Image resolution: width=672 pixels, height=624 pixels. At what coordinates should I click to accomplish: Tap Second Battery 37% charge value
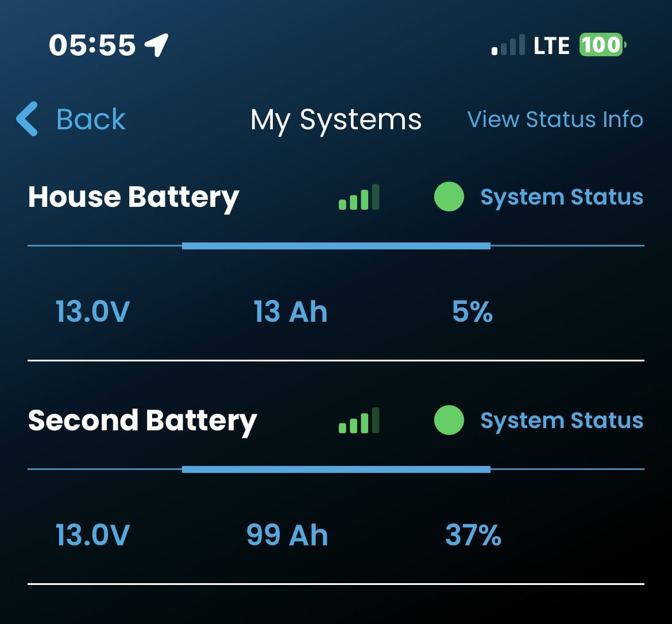point(473,535)
